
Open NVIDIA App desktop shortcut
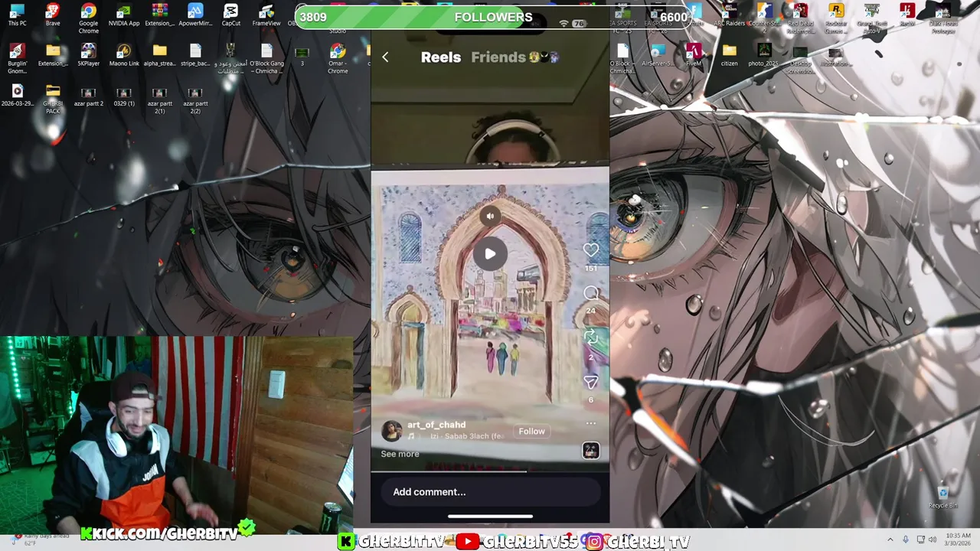(x=124, y=15)
